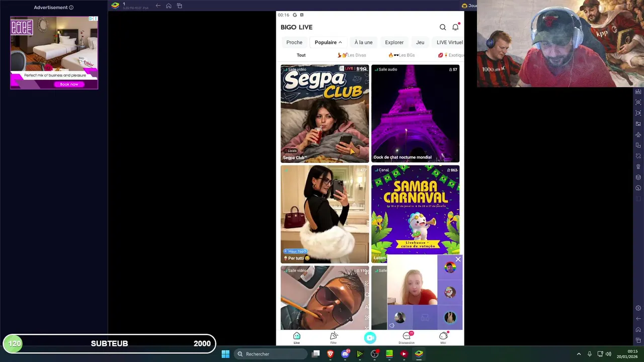Expand the Populaire dropdown tab
644x362 pixels.
click(x=328, y=42)
